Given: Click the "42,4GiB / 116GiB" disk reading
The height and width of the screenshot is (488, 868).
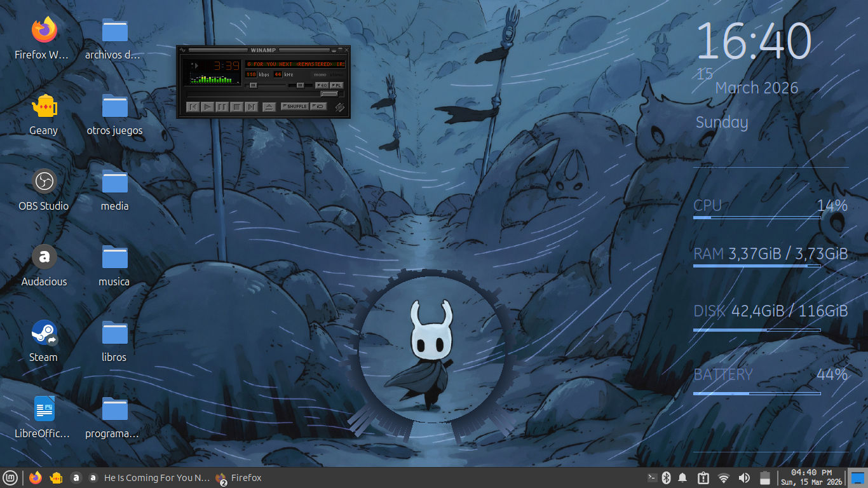Looking at the screenshot, I should 789,311.
